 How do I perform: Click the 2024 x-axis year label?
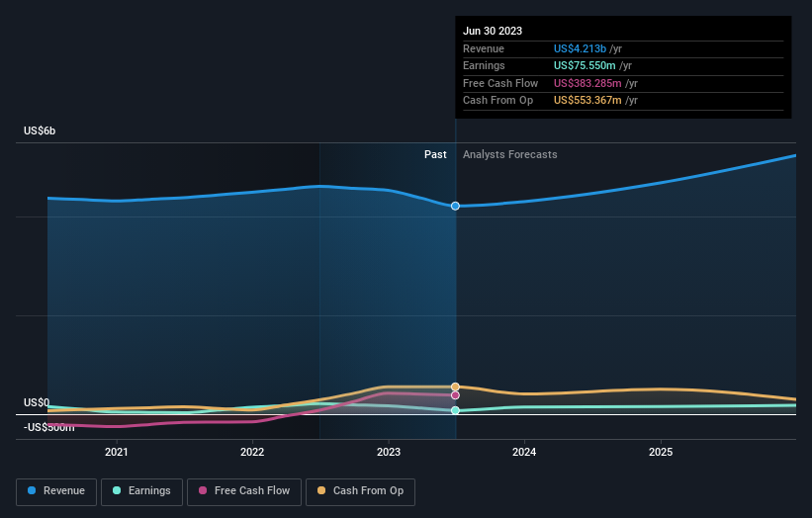(x=524, y=453)
